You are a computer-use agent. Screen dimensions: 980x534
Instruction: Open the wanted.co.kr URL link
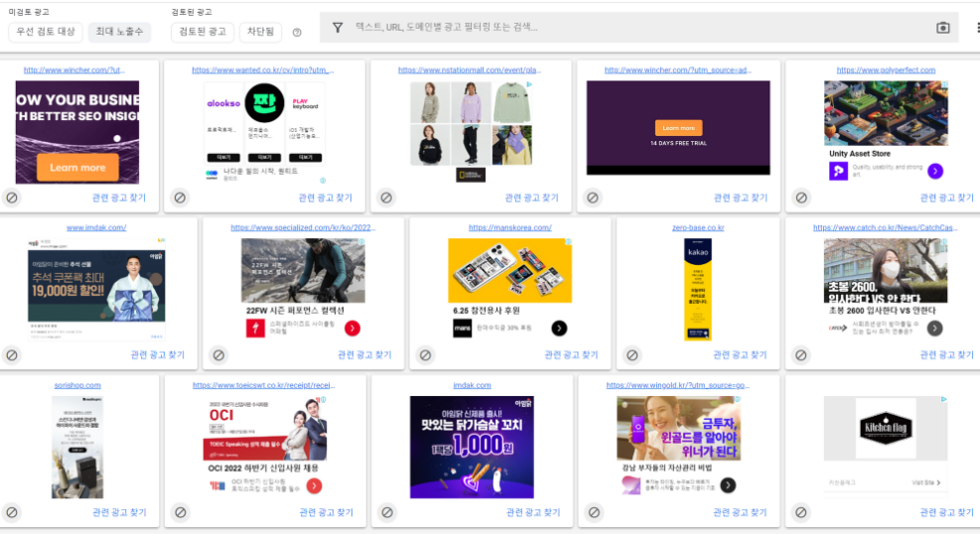(x=263, y=69)
